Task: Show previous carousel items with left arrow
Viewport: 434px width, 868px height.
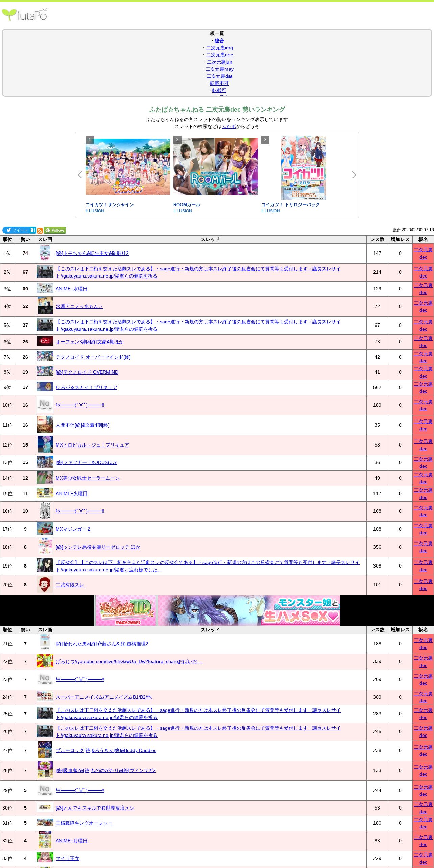Action: pos(80,175)
